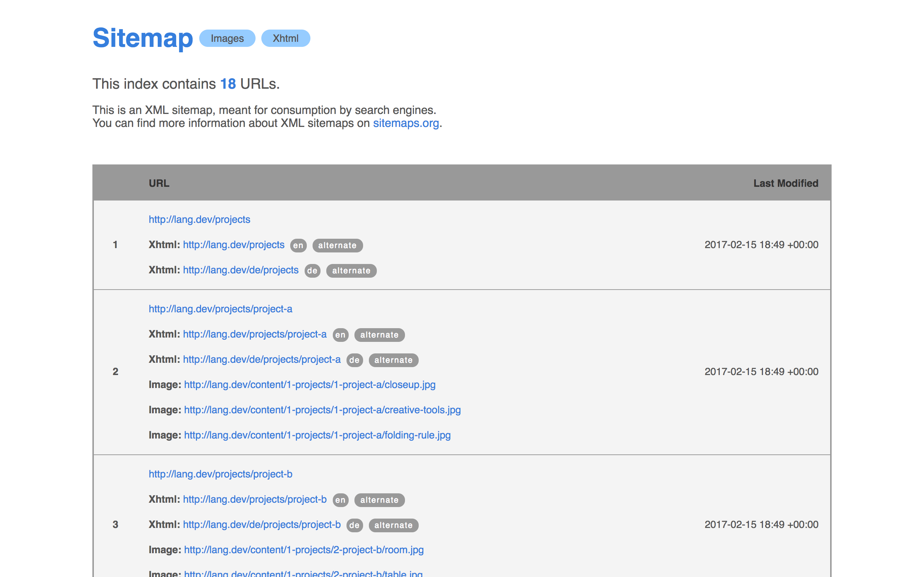Screen dimensions: 924x577
Task: Click the Images badge next to Sitemap
Action: (x=227, y=39)
